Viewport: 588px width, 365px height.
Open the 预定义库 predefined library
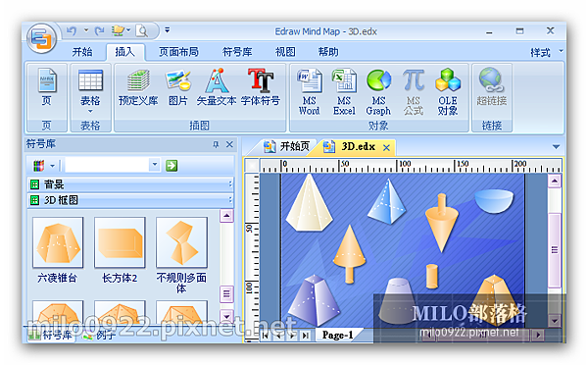[x=138, y=87]
